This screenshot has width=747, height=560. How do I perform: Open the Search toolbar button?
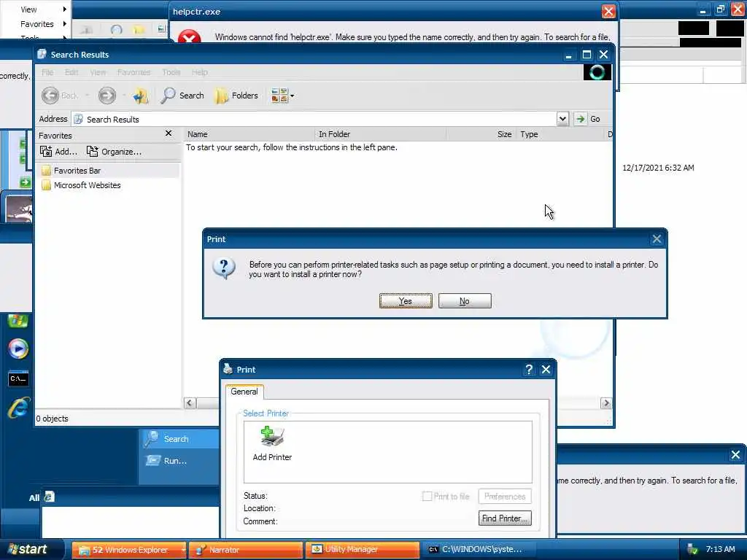182,96
